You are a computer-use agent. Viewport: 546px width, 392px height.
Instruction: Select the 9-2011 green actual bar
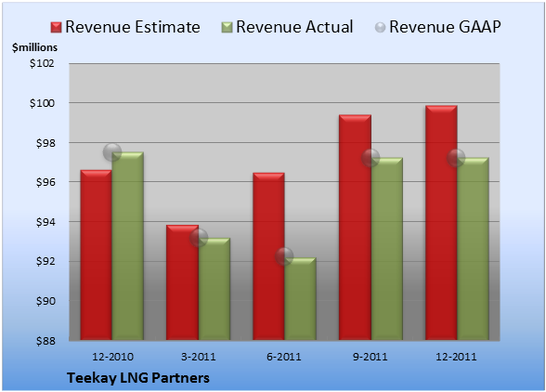pyautogui.click(x=387, y=249)
